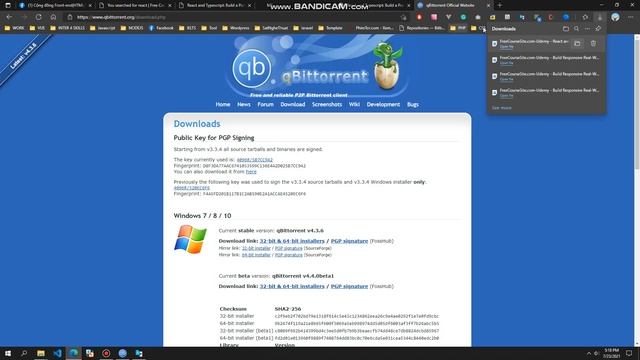
Task: Open the downloads folder from Downloads panel header
Action: coord(566,29)
